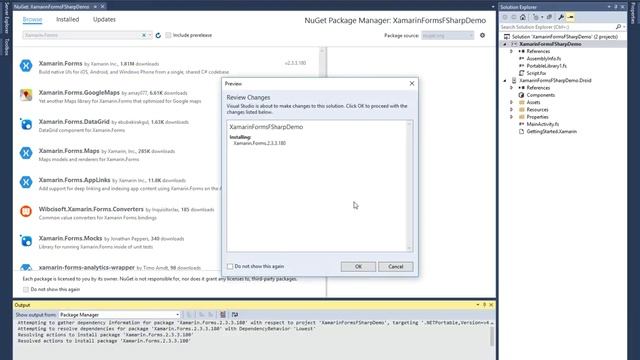
Task: Select the Xamarin.Forms.GoogleMaps package title
Action: click(x=79, y=92)
